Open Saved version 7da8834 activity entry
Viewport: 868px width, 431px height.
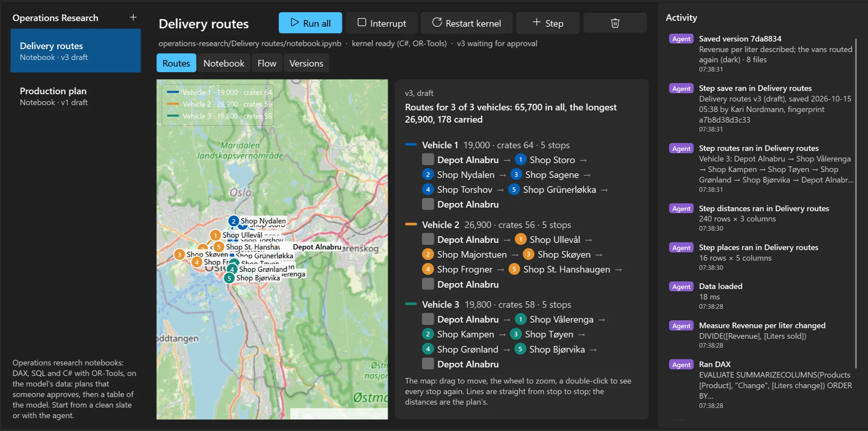tap(762, 54)
